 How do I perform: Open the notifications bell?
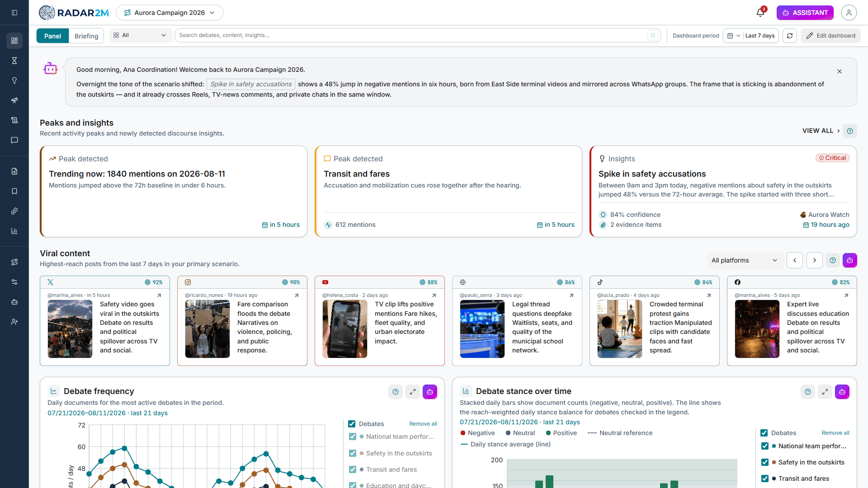(761, 13)
